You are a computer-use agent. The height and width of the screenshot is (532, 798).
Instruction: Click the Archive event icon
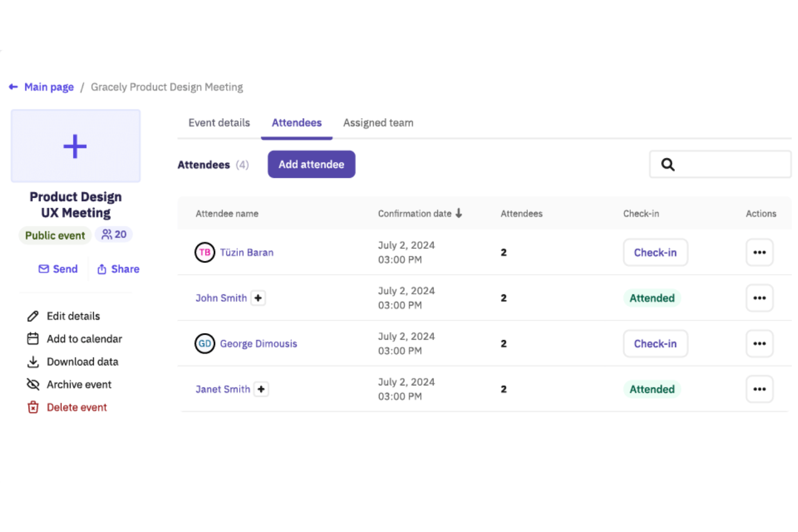point(33,384)
